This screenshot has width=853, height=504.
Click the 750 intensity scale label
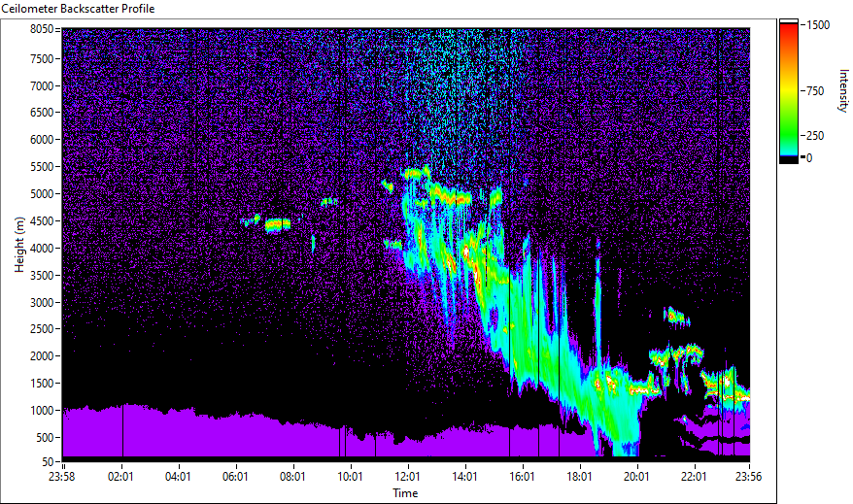tap(815, 91)
